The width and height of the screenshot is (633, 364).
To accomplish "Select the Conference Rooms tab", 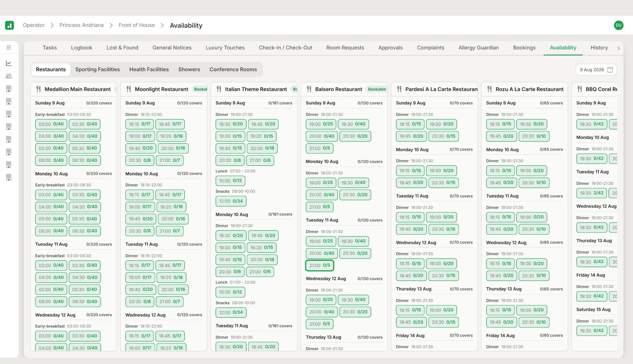I will click(x=233, y=70).
